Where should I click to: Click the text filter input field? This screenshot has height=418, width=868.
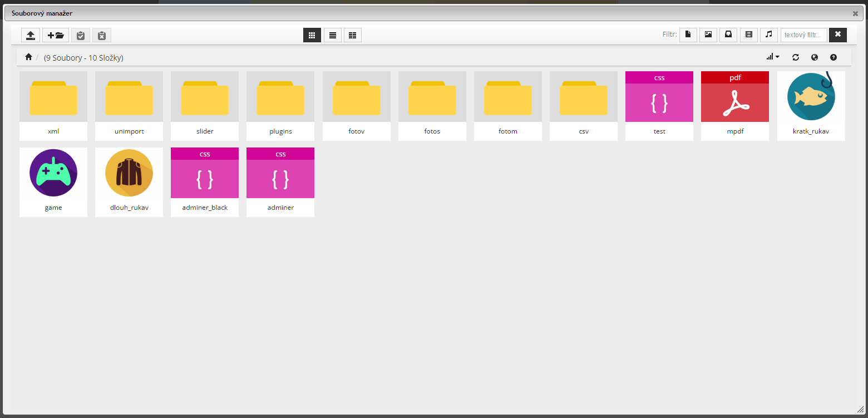(803, 35)
